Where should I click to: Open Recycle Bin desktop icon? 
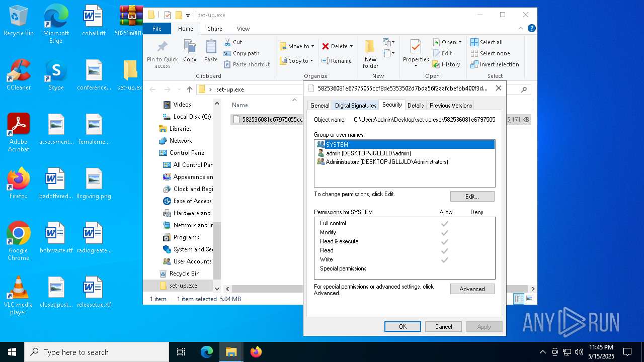tap(18, 21)
